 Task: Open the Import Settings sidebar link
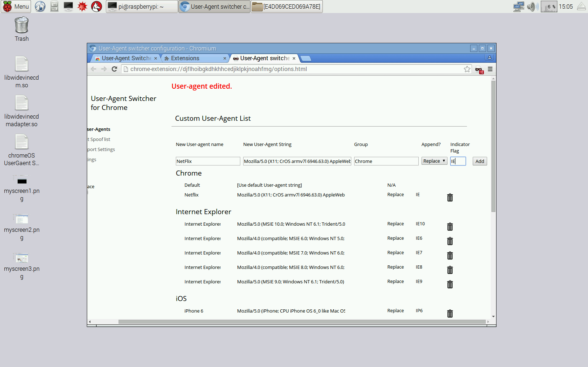pyautogui.click(x=101, y=149)
